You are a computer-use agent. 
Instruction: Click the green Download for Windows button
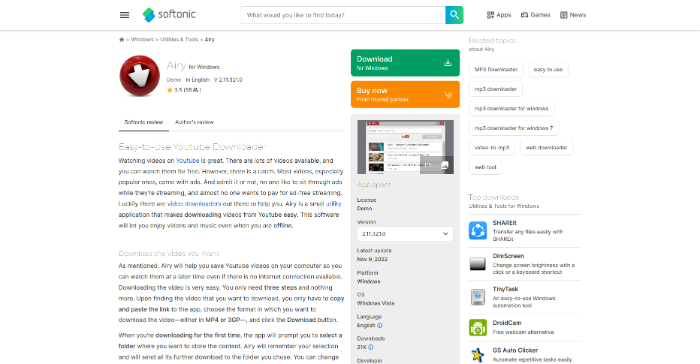[405, 63]
